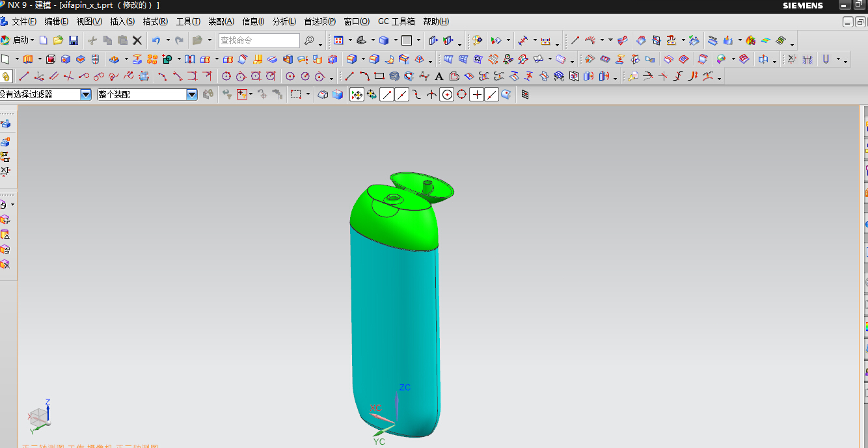Click the shaded blue cube icon
This screenshot has height=448, width=868.
pos(338,94)
